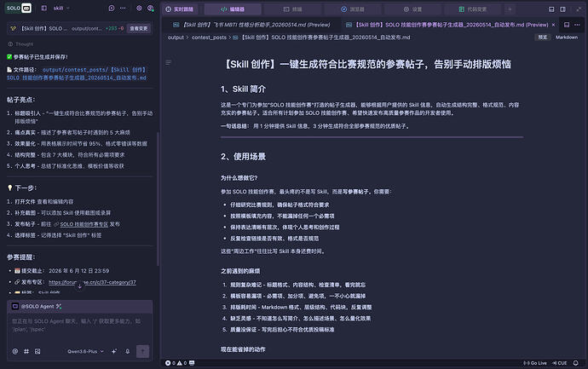Switch to the 终端 terminal tab
This screenshot has width=588, height=369.
point(292,9)
